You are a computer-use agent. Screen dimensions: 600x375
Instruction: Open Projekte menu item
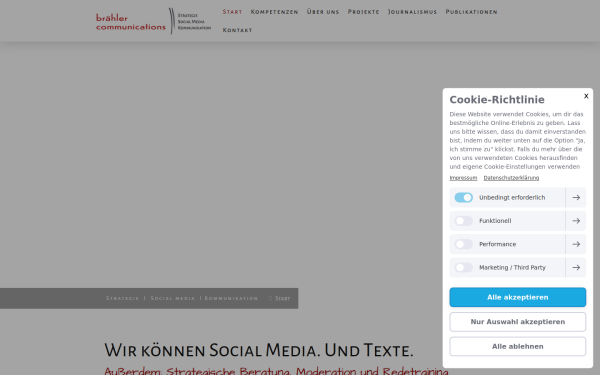click(364, 12)
